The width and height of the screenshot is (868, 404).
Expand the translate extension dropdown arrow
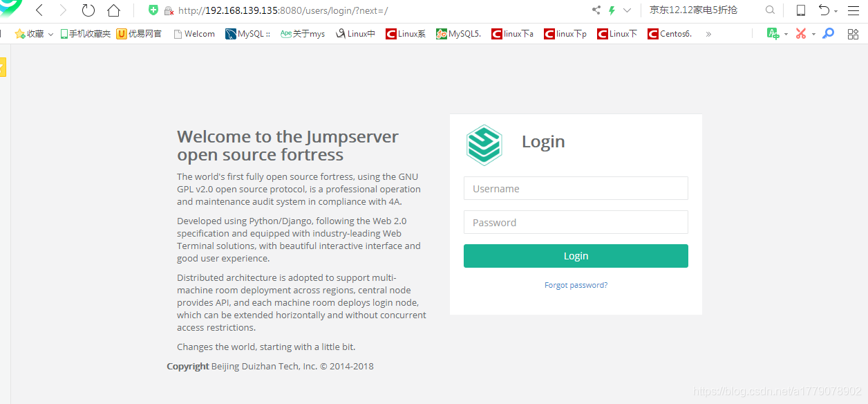click(786, 34)
